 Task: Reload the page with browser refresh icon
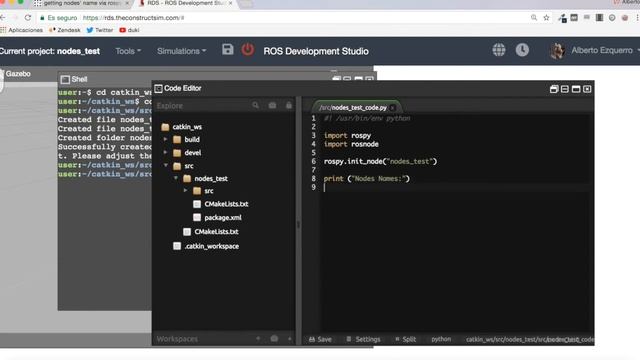point(28,18)
